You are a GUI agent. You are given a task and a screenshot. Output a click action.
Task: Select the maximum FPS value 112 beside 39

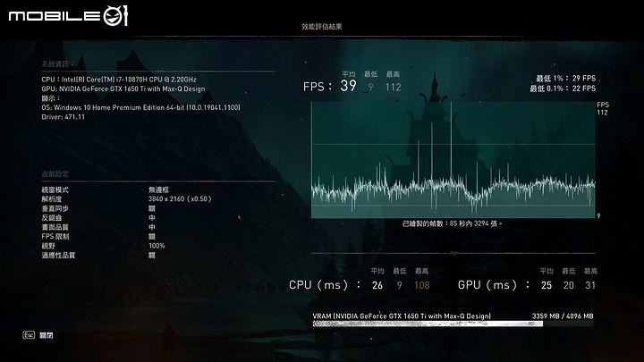click(x=393, y=87)
